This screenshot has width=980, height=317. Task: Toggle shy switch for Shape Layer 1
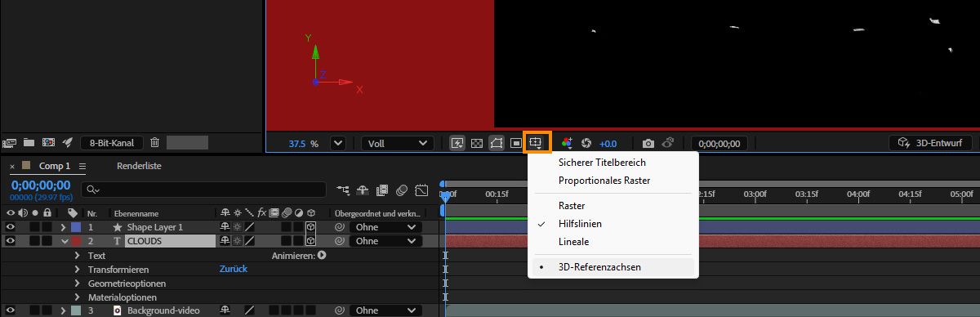[225, 227]
